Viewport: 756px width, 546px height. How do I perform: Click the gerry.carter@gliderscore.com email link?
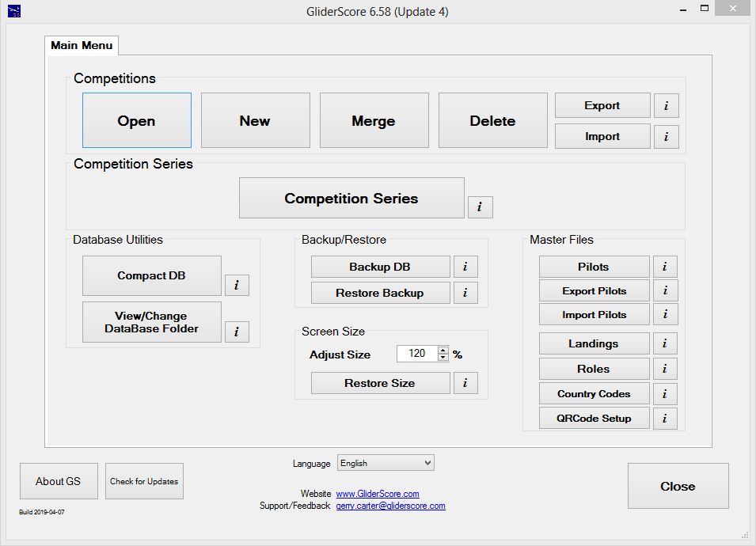click(390, 506)
